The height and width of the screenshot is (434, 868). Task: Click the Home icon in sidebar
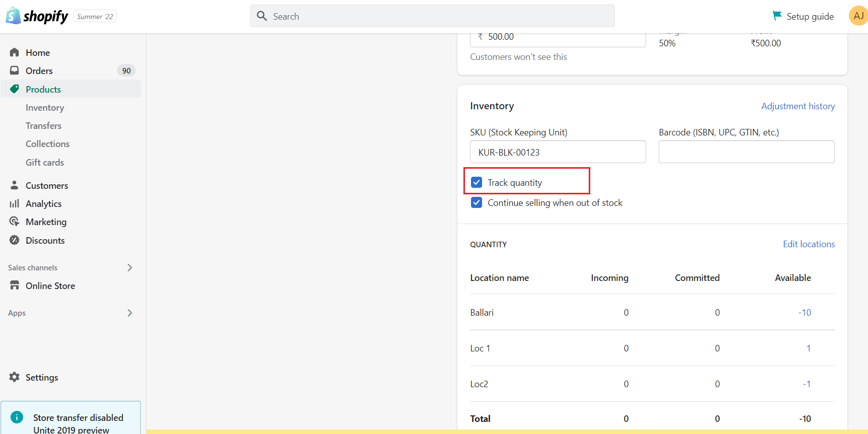point(15,52)
